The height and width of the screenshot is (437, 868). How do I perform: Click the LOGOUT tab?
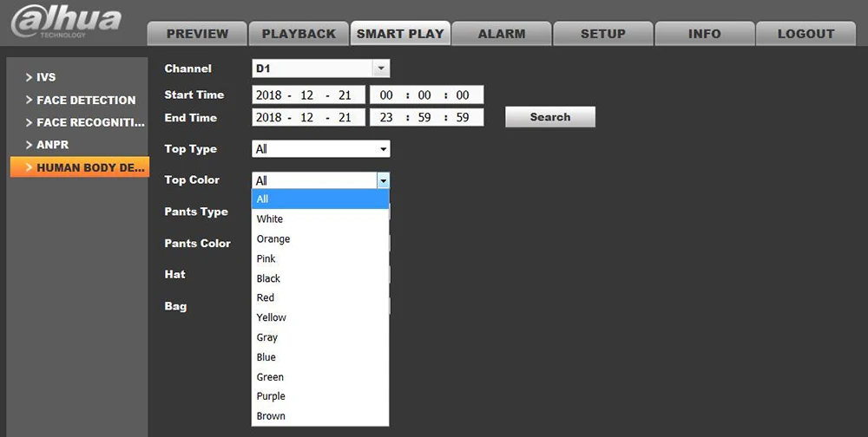pyautogui.click(x=806, y=34)
